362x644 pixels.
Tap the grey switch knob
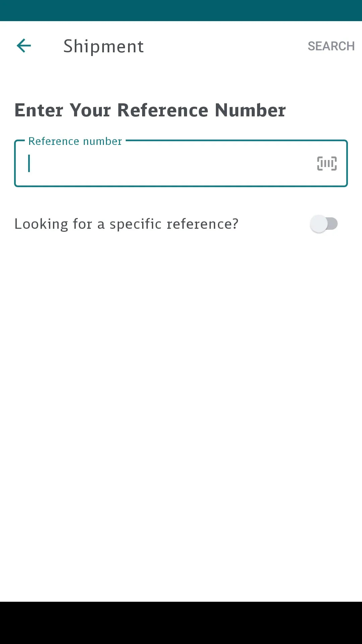[319, 224]
